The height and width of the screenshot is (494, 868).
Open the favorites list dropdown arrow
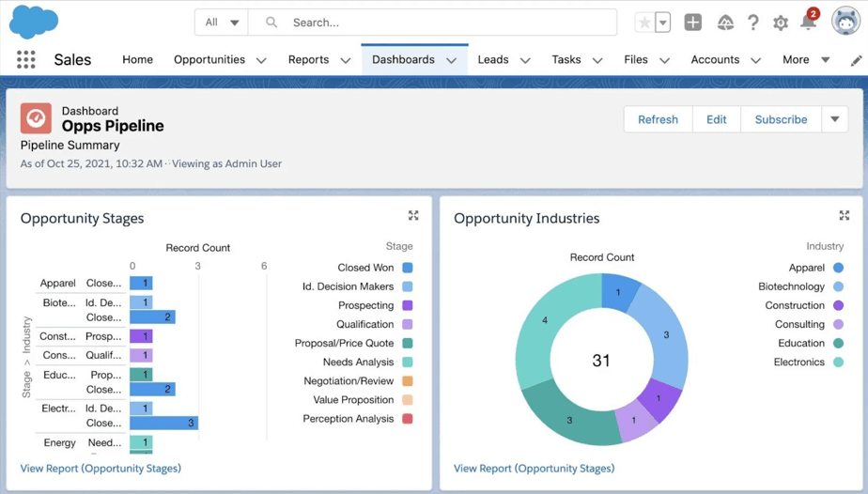click(x=662, y=23)
